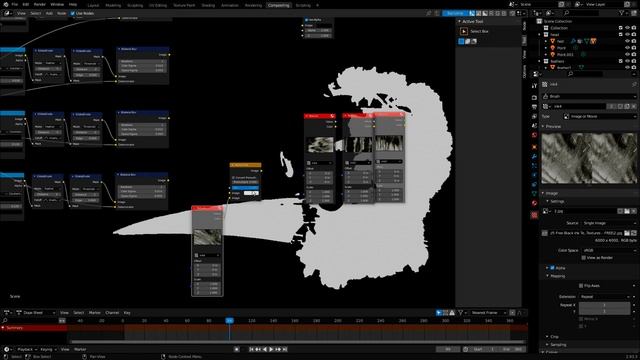Image resolution: width=640 pixels, height=360 pixels.
Task: Open the Render properties tab
Action: click(x=534, y=98)
